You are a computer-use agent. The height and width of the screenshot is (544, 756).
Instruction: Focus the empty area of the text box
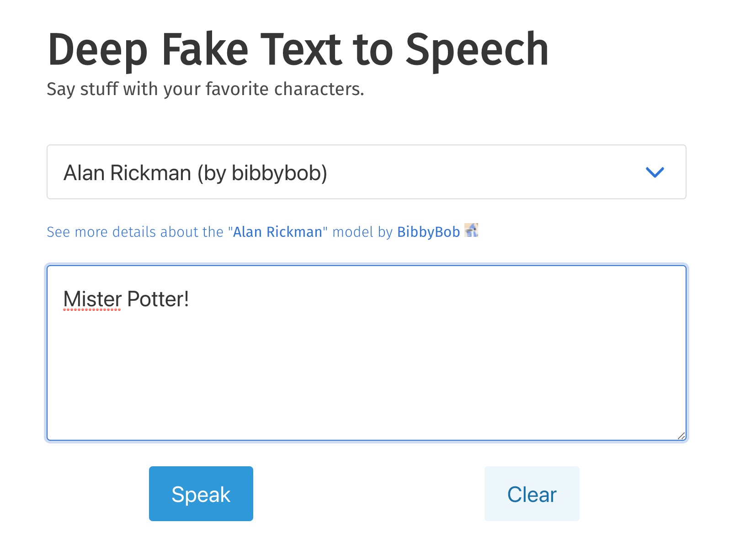coord(366,375)
